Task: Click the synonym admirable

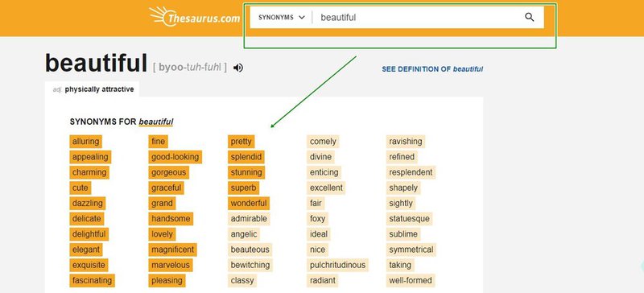Action: point(249,219)
